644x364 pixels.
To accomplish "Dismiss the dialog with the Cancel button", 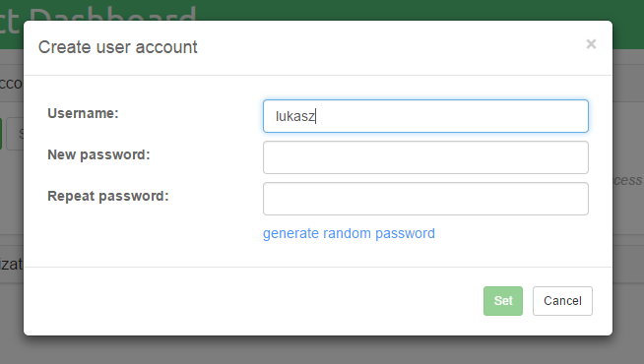I will point(562,301).
